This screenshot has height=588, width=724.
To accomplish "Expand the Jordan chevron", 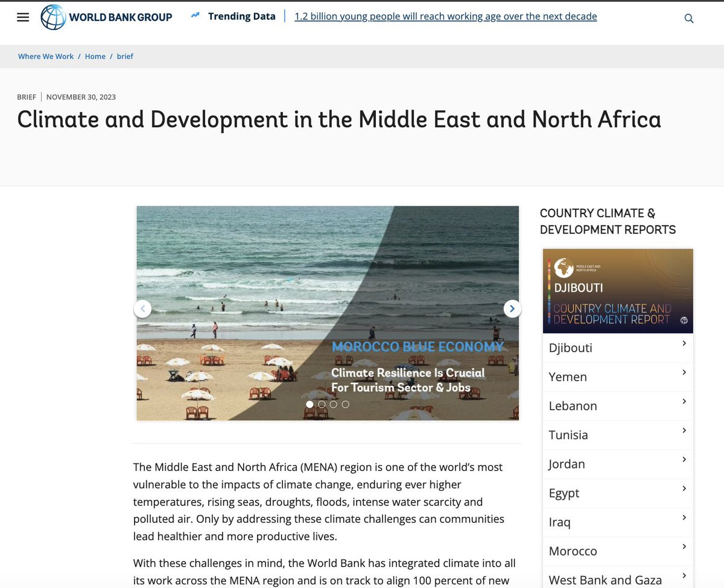I will point(684,459).
